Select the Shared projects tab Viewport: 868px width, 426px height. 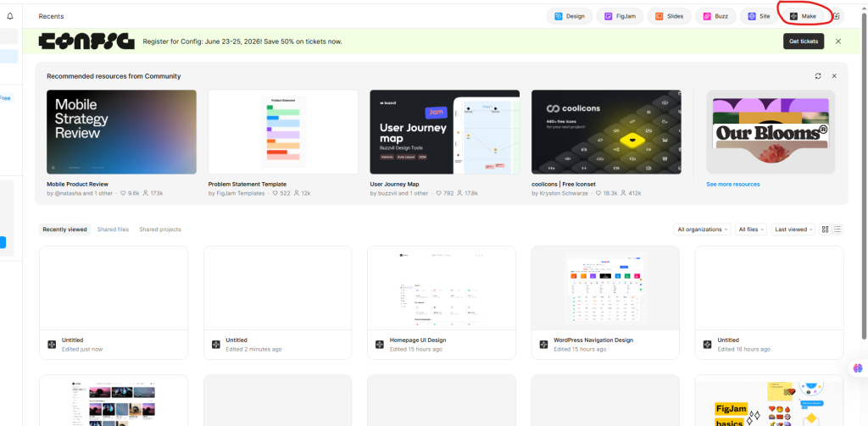[x=160, y=230]
